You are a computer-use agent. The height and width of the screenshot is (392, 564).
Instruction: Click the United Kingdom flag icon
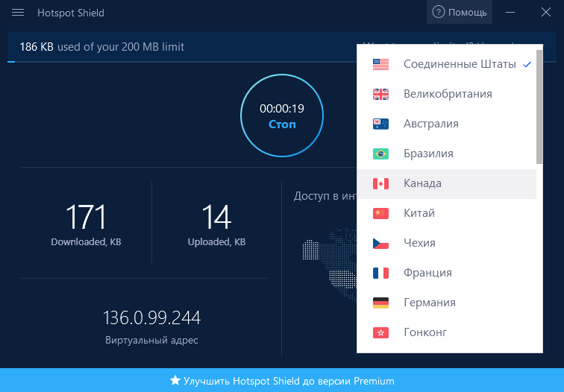380,94
